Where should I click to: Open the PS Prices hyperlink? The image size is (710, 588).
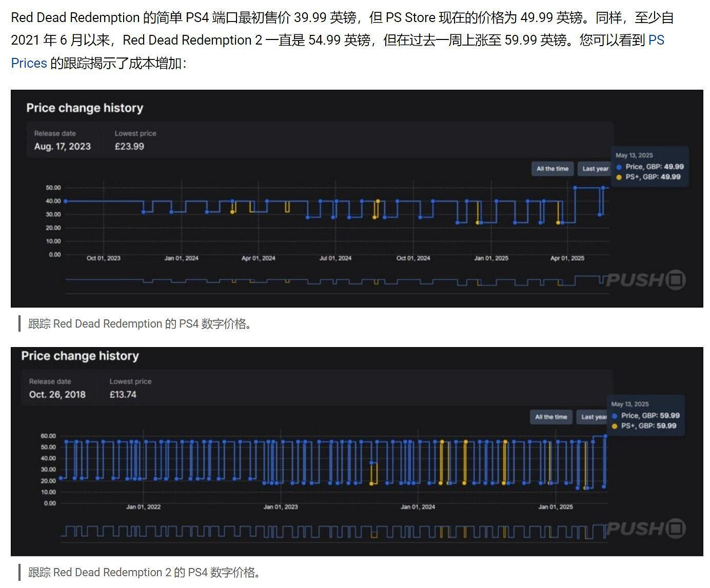(x=656, y=40)
